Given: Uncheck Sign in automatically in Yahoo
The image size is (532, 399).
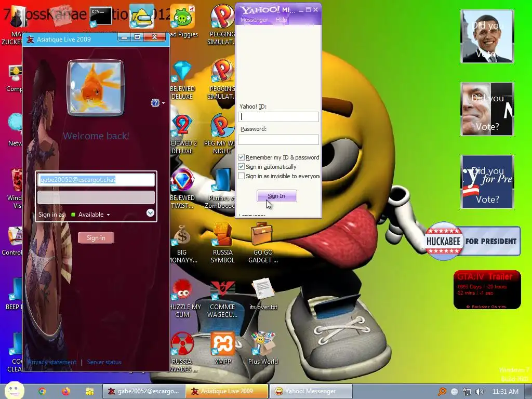Looking at the screenshot, I should point(241,167).
